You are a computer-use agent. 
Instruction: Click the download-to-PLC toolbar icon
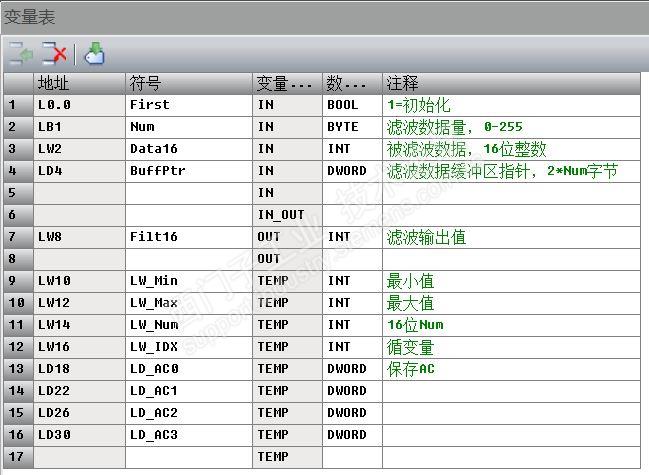(x=95, y=53)
